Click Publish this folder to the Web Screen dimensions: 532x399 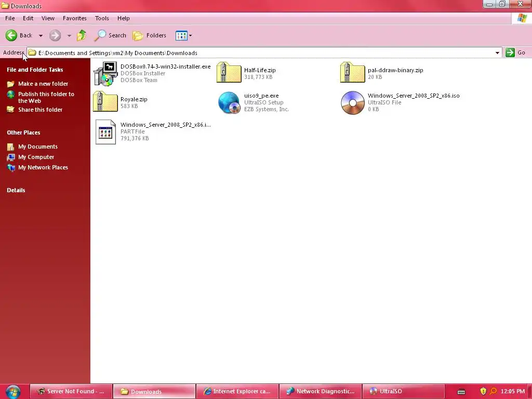coord(46,97)
